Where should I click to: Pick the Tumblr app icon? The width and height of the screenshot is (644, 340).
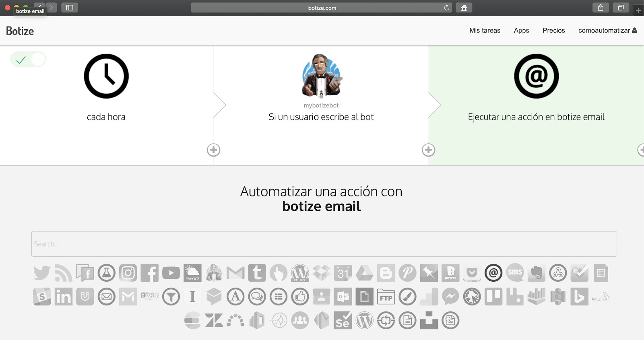(x=257, y=273)
